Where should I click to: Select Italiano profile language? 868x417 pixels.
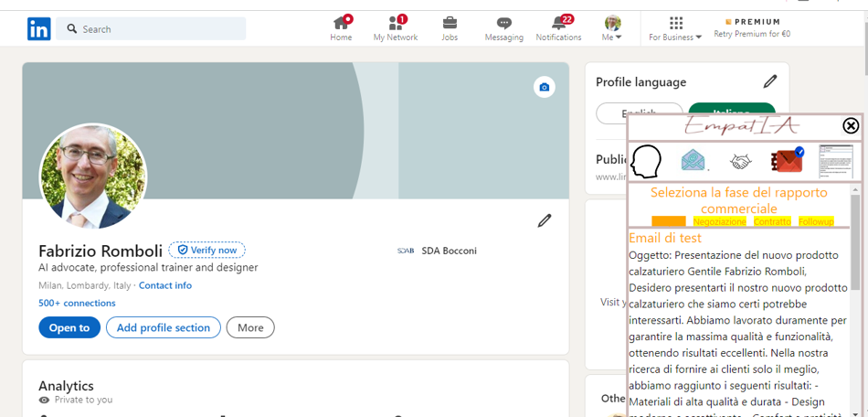(x=731, y=112)
